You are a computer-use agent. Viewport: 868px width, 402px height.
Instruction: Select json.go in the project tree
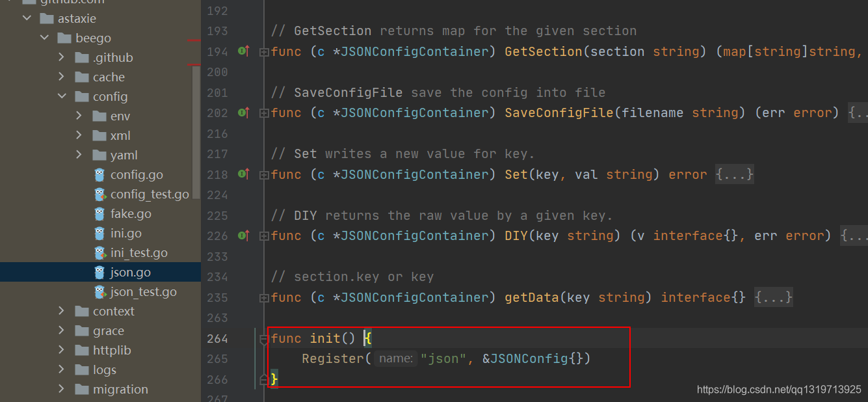tap(100, 272)
